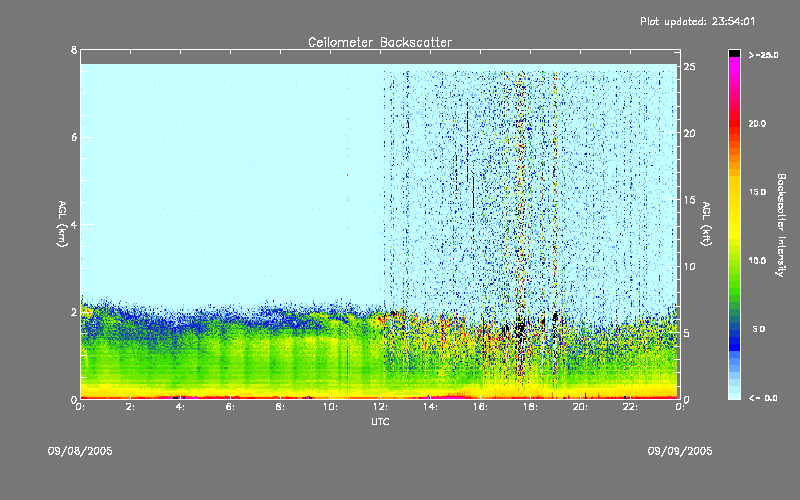Click the 20 kft right axis tick label
The image size is (800, 500).
pyautogui.click(x=689, y=133)
